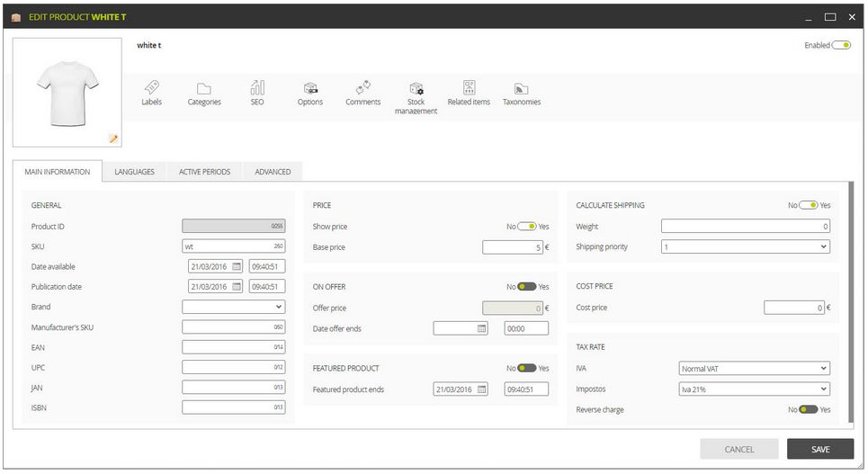Click the Weight input field

click(x=746, y=226)
